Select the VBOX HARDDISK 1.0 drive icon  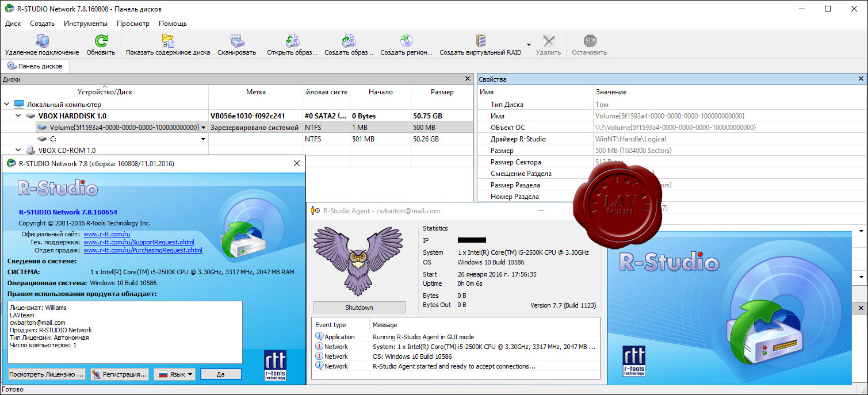(31, 116)
